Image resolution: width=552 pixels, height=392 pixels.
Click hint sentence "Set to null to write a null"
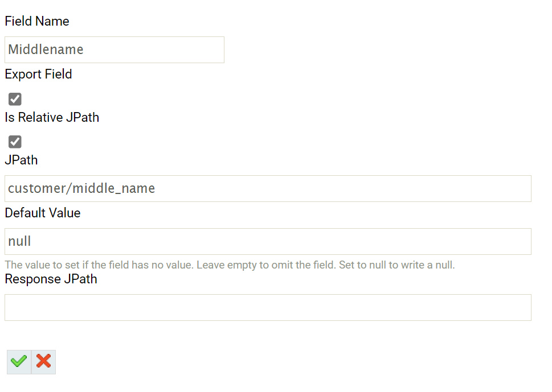click(x=396, y=265)
